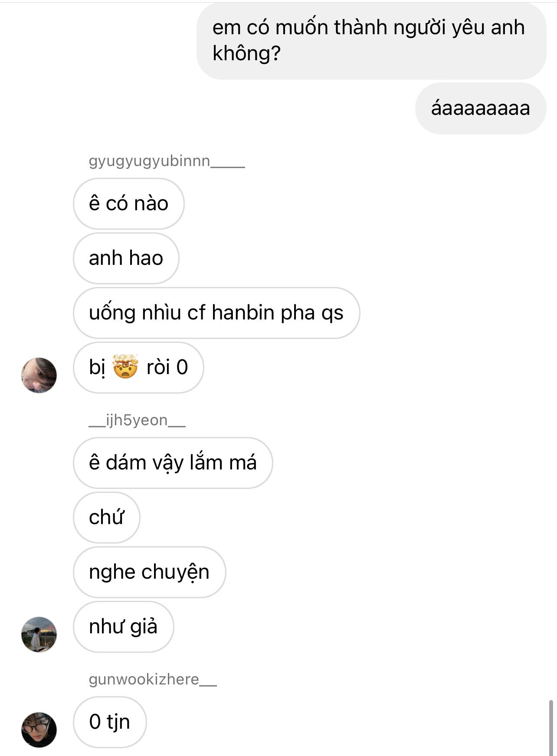The width and height of the screenshot is (557, 756).
Task: Select the "em có muốn thành người yêu" message
Action: click(372, 41)
